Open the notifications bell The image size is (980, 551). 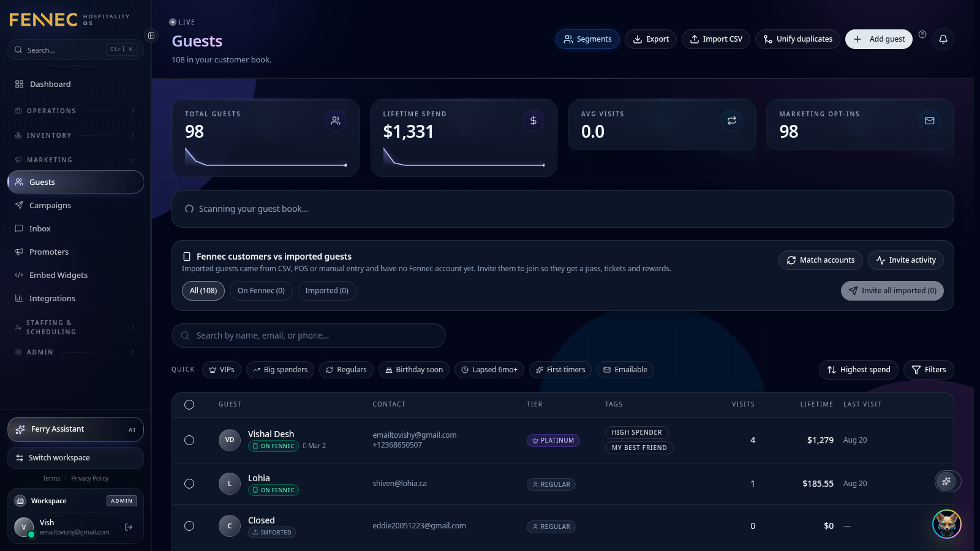point(943,39)
